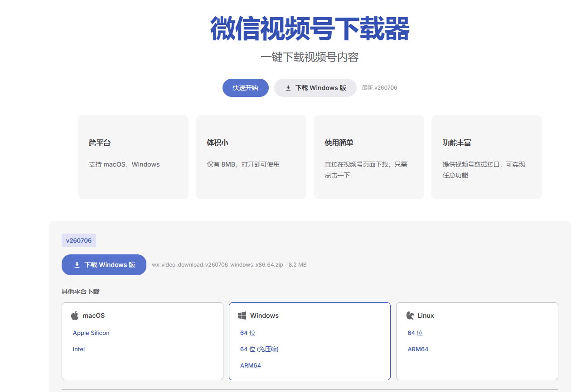Click the grey 下载 Windows 版 button beside 快速开始
Viewport: 581px width, 392px height.
point(315,88)
